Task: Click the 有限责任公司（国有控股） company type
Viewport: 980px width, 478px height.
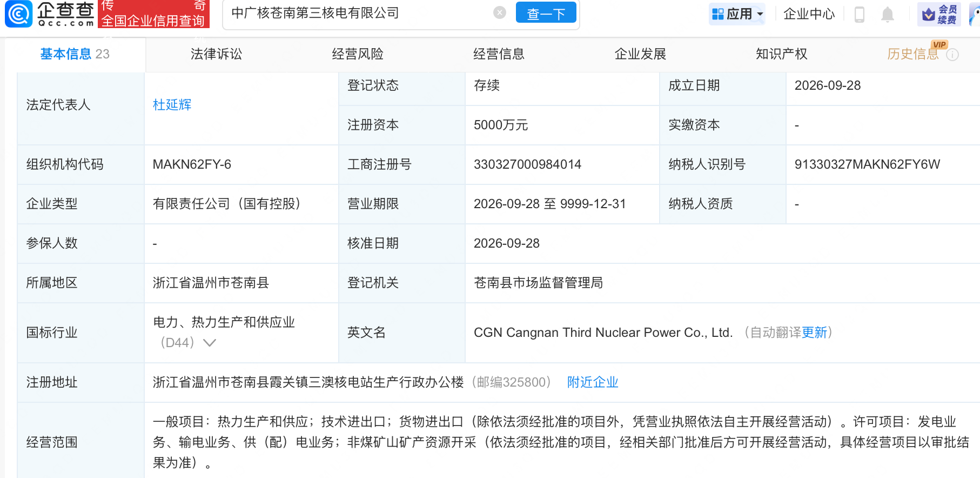Action: [x=226, y=204]
